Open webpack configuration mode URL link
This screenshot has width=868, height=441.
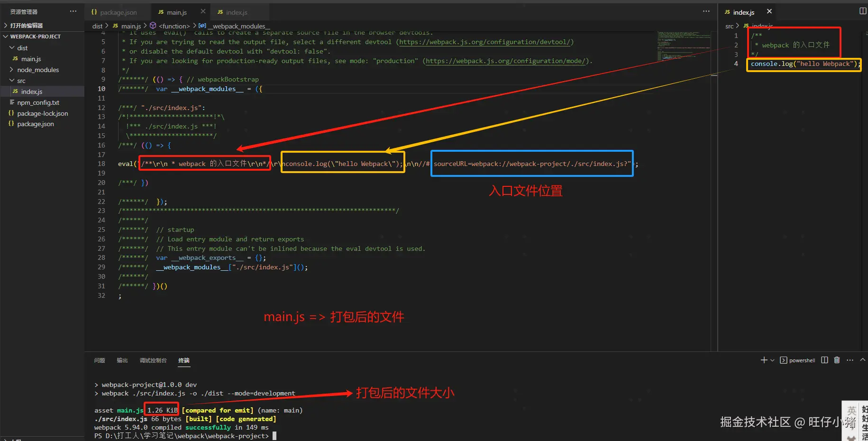point(506,61)
